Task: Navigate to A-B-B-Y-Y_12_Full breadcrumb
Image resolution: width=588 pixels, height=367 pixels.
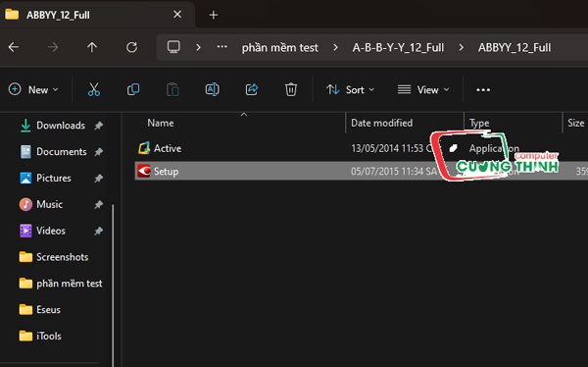Action: [398, 48]
